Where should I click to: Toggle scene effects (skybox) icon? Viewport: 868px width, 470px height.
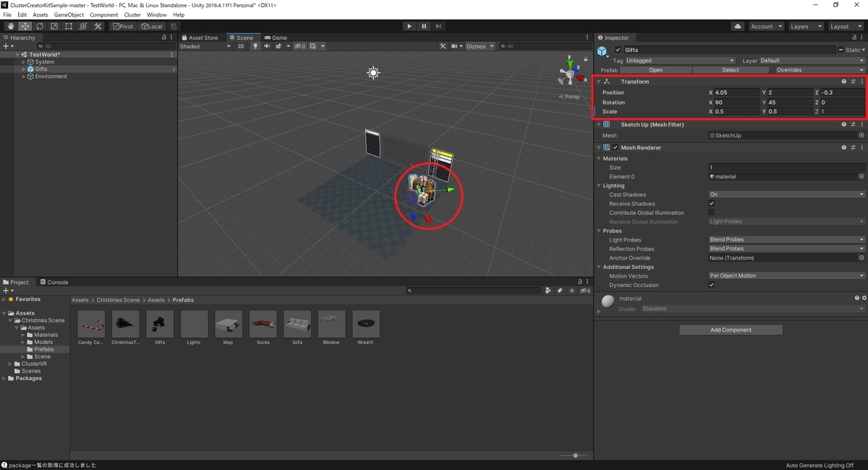278,46
